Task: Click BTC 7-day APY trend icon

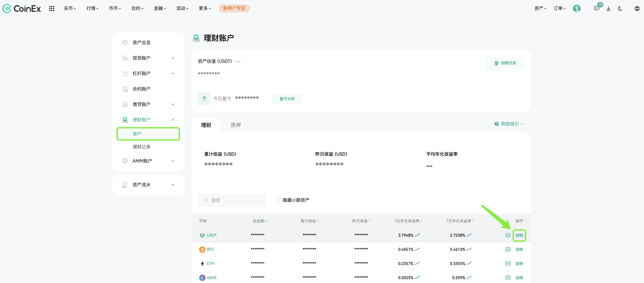Action: point(469,249)
